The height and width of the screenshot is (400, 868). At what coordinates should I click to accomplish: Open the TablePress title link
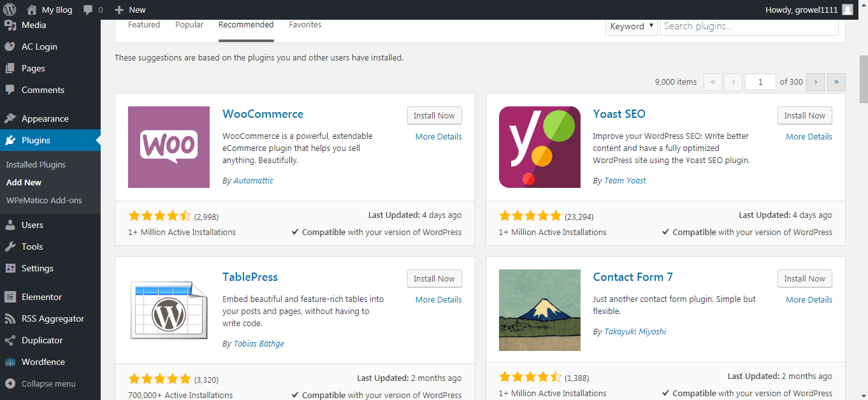(x=250, y=277)
